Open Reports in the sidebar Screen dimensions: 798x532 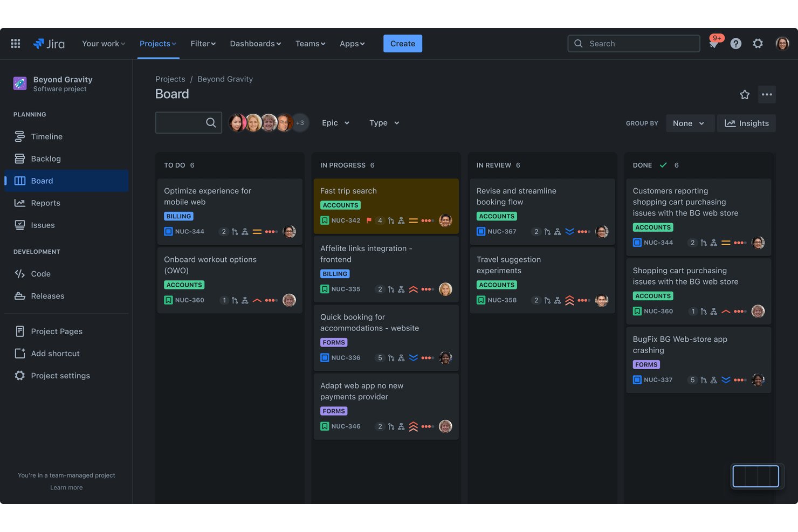pos(66,203)
